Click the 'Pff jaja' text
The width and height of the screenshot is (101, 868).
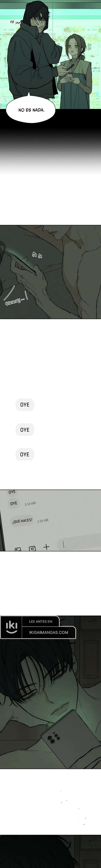[15, 22]
